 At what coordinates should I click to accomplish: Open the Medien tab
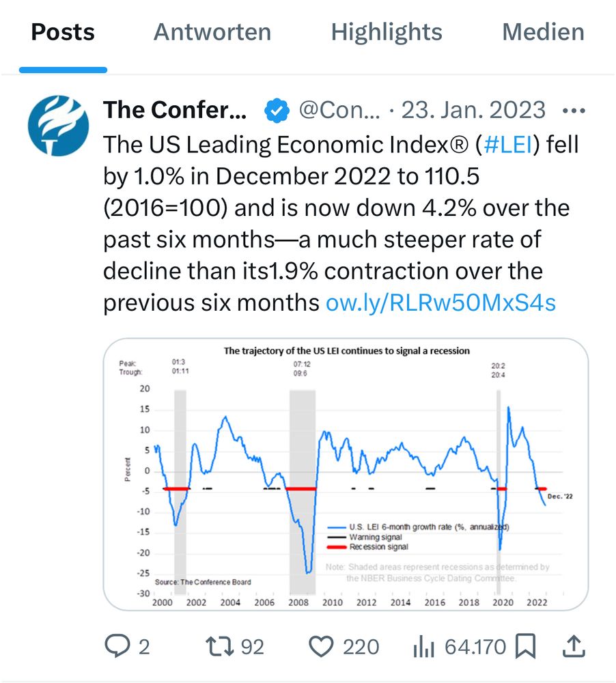tap(543, 32)
